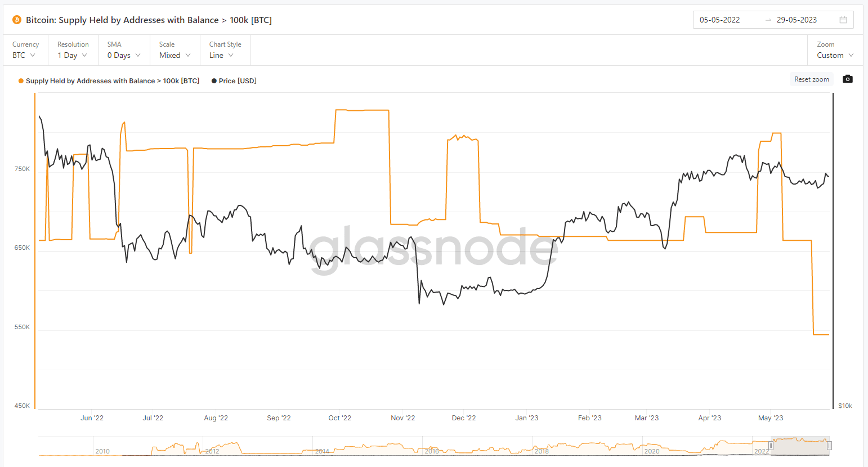Screen dimensions: 868x467
Task: Grab right handle of navigator range
Action: [829, 446]
